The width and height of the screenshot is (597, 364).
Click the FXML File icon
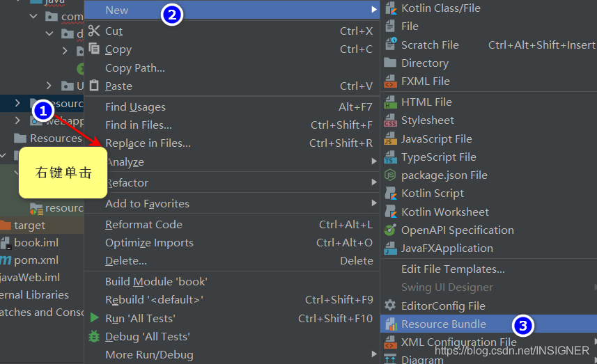390,81
